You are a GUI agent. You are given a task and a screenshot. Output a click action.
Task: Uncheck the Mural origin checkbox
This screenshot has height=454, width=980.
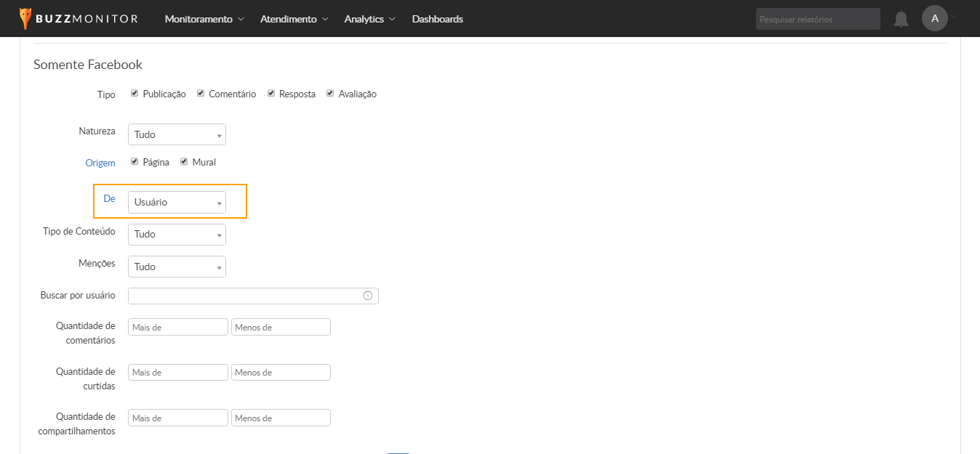[x=184, y=162]
